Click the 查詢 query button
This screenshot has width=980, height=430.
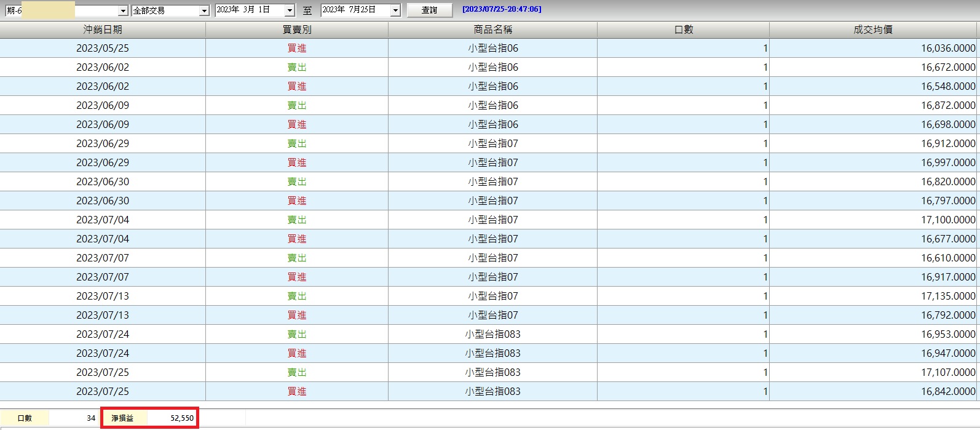(429, 10)
